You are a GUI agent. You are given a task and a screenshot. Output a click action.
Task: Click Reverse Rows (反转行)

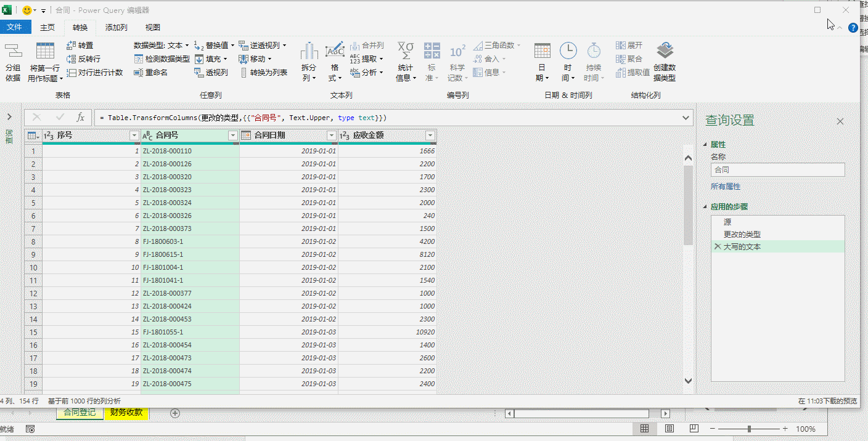(83, 59)
